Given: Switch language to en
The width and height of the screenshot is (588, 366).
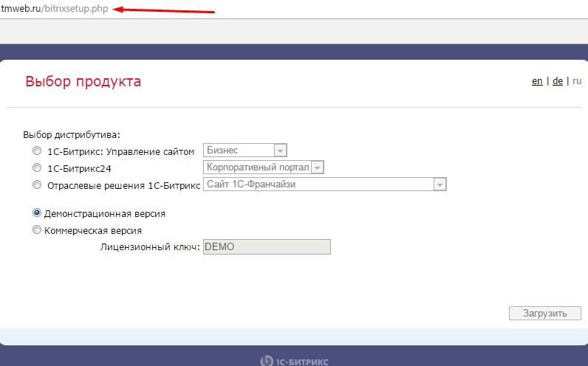Looking at the screenshot, I should point(537,81).
